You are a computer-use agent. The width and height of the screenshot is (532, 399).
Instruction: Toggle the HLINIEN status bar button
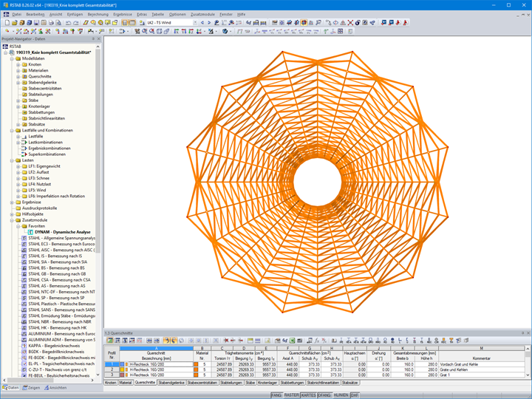tap(341, 395)
